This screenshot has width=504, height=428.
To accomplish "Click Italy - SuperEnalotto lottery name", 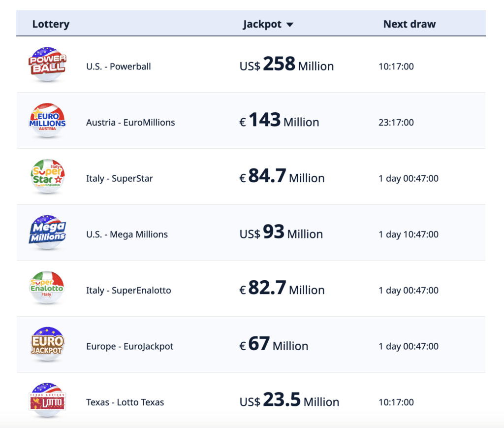I will pyautogui.click(x=128, y=290).
